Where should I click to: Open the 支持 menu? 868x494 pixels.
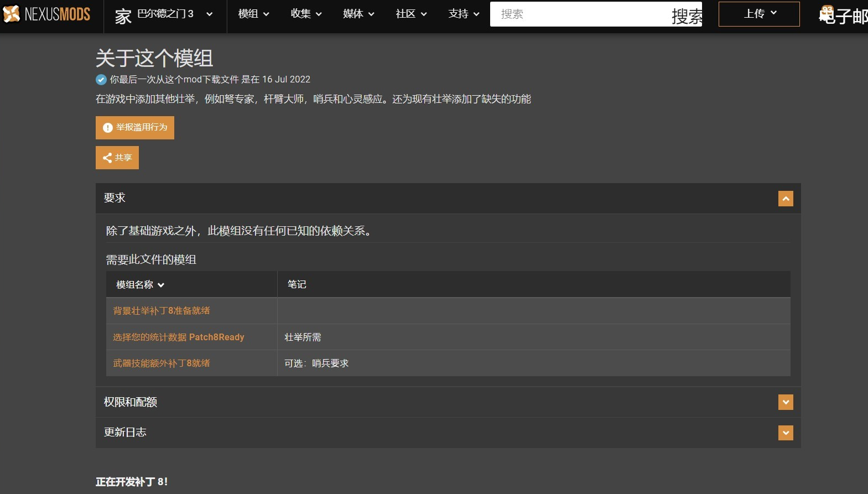click(x=464, y=14)
